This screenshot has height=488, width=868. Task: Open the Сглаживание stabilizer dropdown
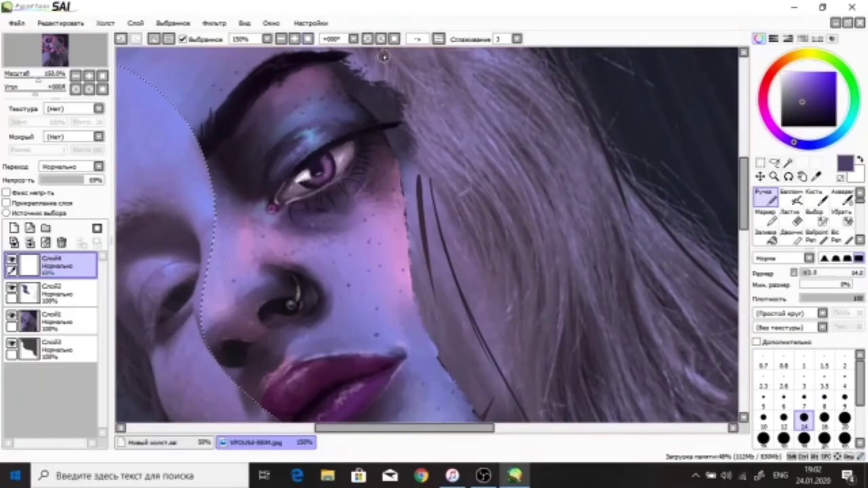(x=517, y=39)
